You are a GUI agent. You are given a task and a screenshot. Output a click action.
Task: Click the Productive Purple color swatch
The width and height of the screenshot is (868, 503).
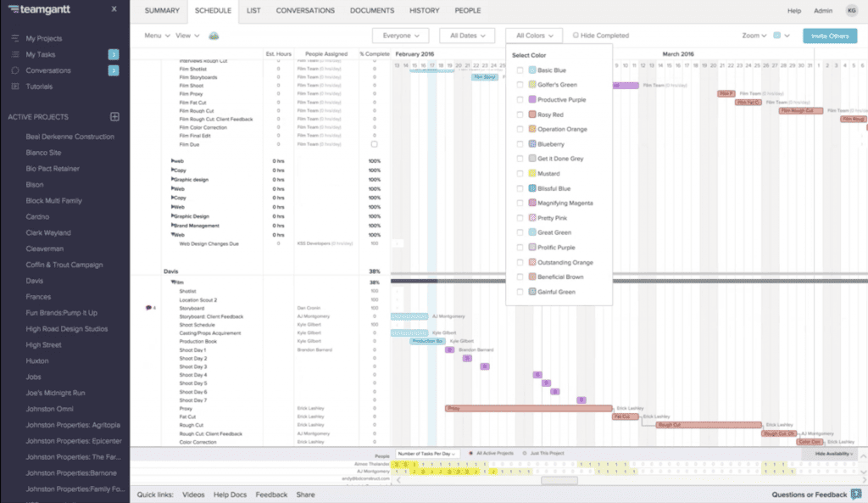coord(532,100)
